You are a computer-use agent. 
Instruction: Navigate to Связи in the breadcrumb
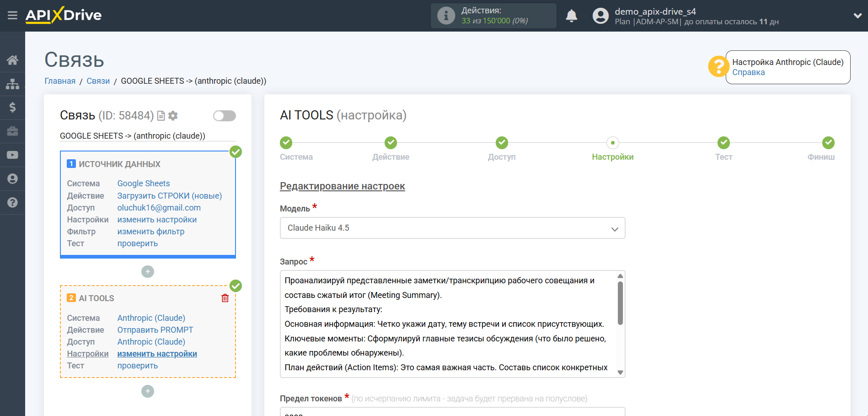98,81
